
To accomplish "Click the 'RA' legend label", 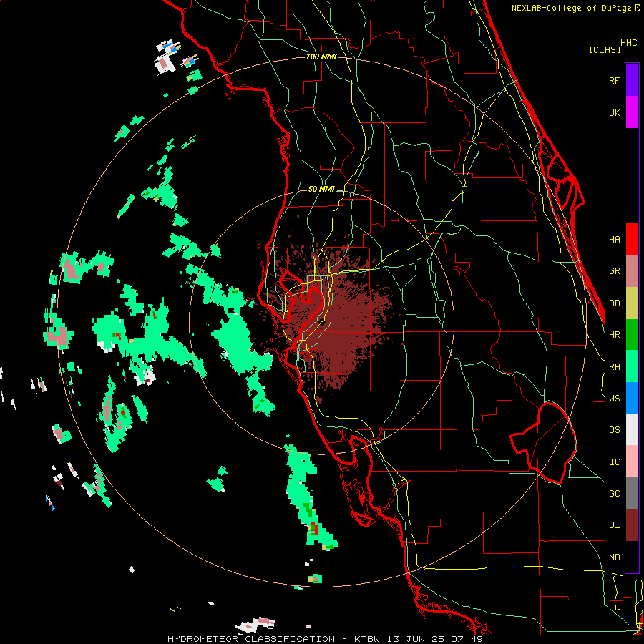I will 614,366.
